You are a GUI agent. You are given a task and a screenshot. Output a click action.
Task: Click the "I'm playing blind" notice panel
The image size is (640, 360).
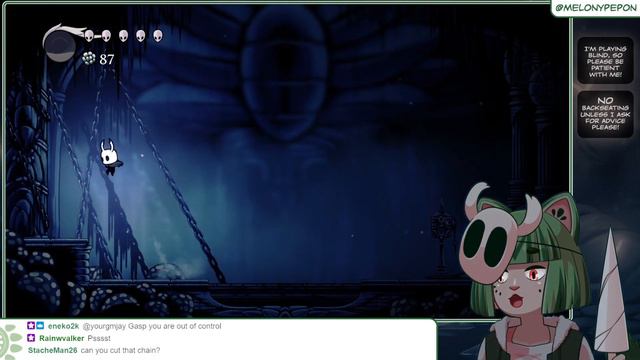605,61
